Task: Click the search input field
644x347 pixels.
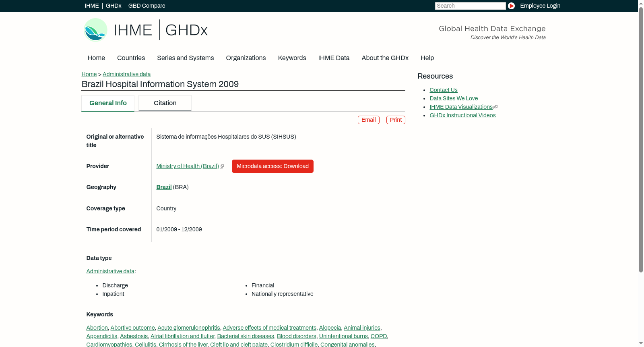Action: (x=470, y=6)
